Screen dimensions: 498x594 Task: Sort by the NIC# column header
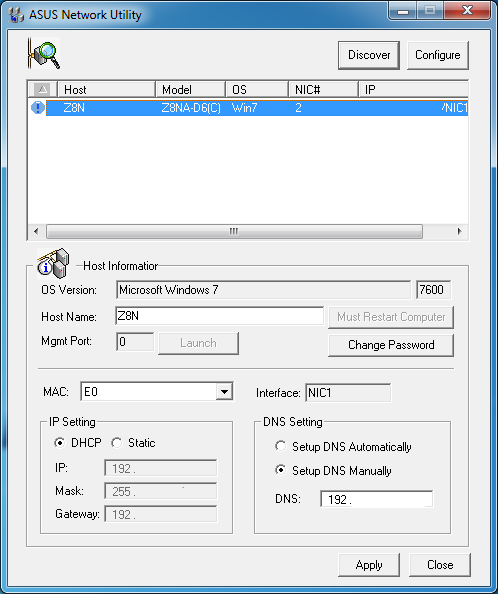tap(323, 89)
